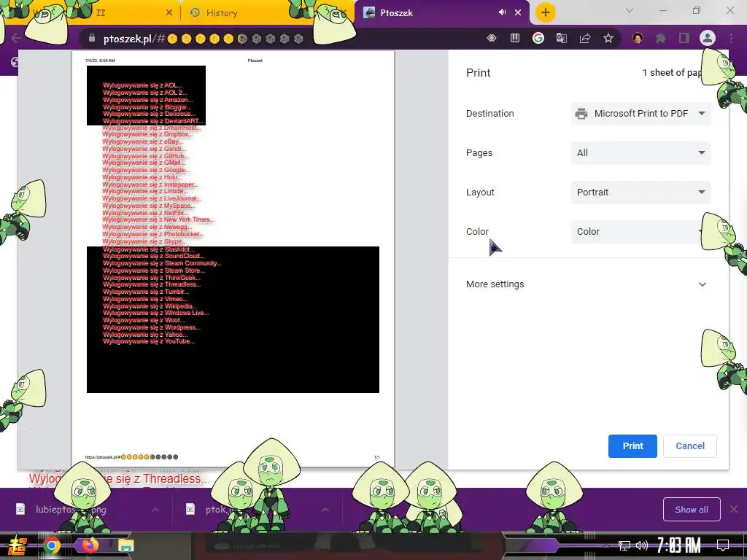The height and width of the screenshot is (560, 747).
Task: Close the Ptoszek tab
Action: coord(518,13)
